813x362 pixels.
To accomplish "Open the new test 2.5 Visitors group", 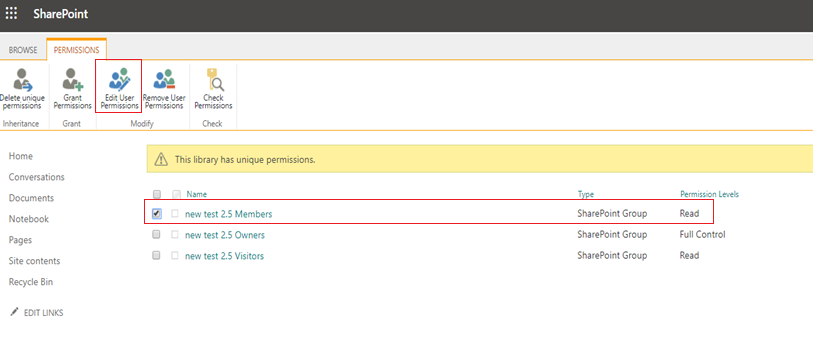I will click(224, 256).
